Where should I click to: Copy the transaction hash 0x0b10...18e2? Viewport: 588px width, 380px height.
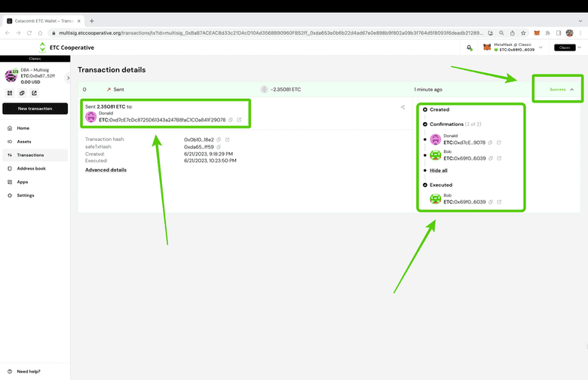pyautogui.click(x=219, y=139)
